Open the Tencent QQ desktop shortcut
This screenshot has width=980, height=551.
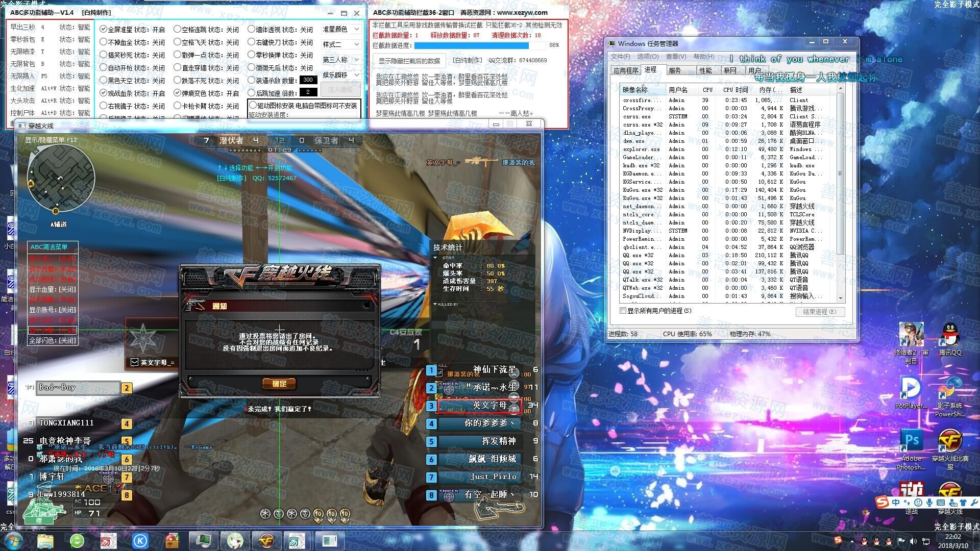[x=949, y=335]
